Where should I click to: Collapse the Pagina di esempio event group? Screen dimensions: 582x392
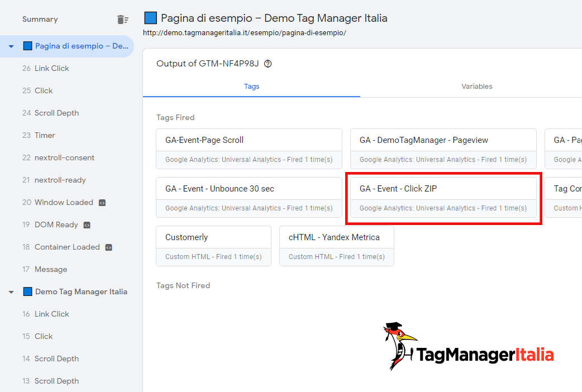point(11,46)
